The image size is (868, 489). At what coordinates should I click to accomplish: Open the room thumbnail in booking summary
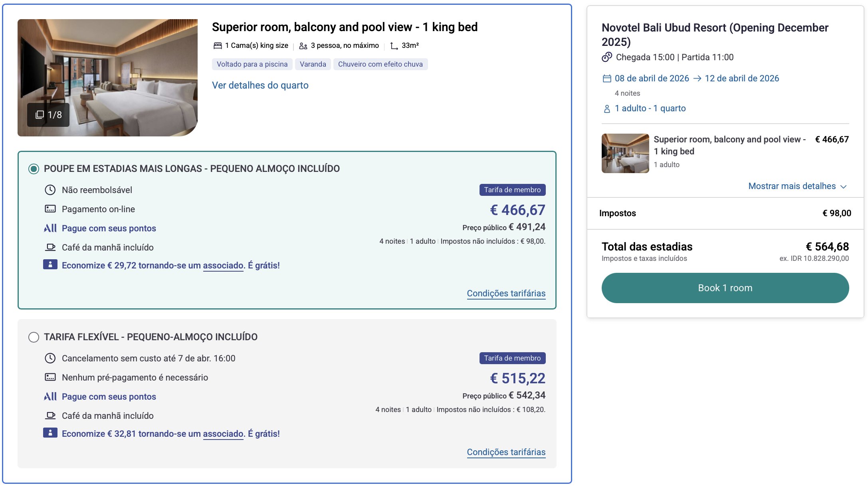[x=625, y=153]
